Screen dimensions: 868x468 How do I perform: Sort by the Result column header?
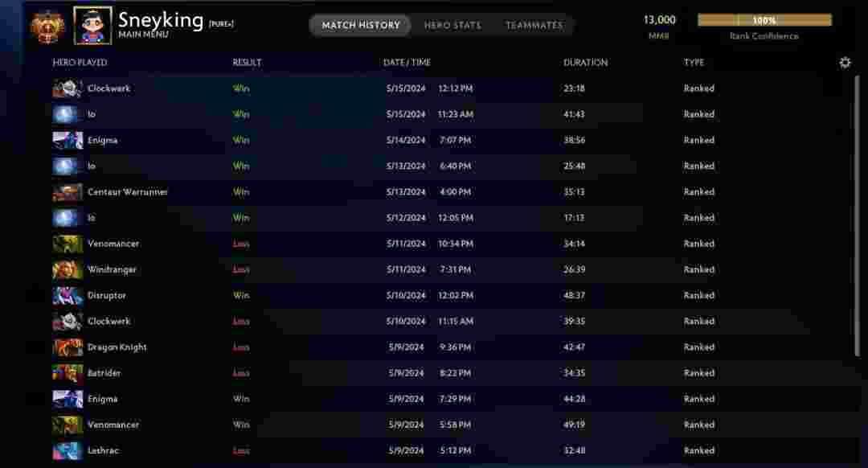[247, 63]
